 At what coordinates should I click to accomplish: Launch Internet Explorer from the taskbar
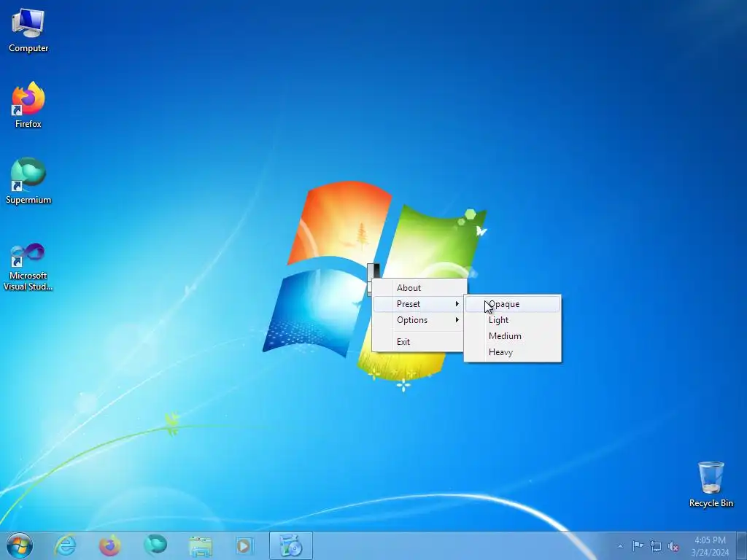tap(65, 545)
